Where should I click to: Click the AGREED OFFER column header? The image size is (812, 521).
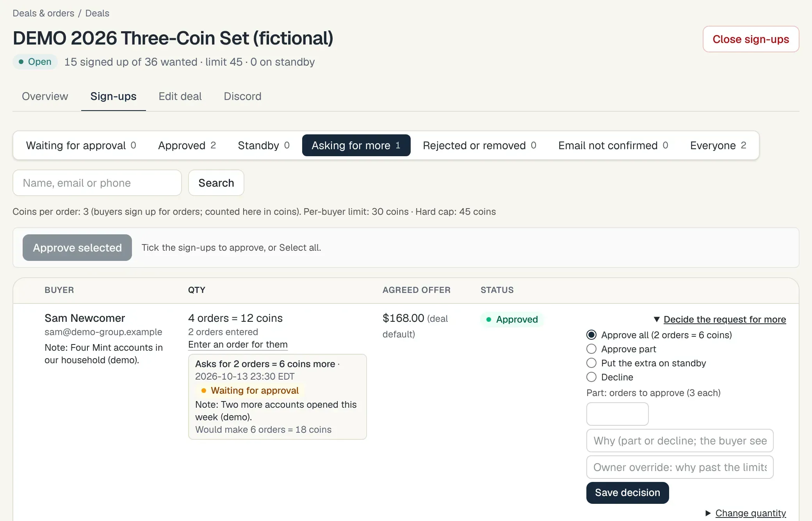click(416, 290)
